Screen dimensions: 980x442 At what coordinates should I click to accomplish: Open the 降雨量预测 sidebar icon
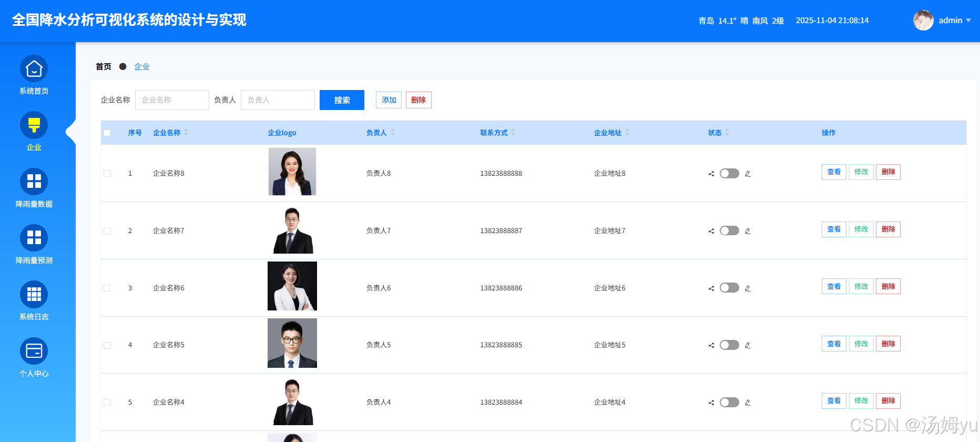(34, 238)
